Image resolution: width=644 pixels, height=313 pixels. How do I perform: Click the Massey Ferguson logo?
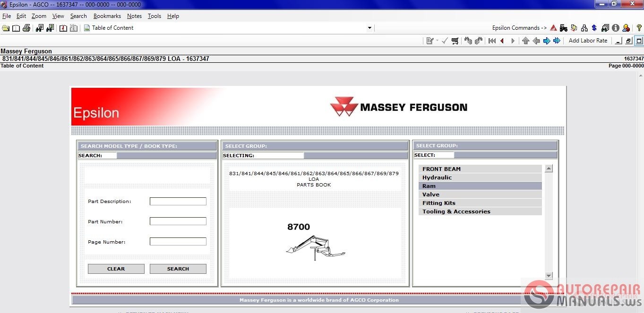point(399,107)
